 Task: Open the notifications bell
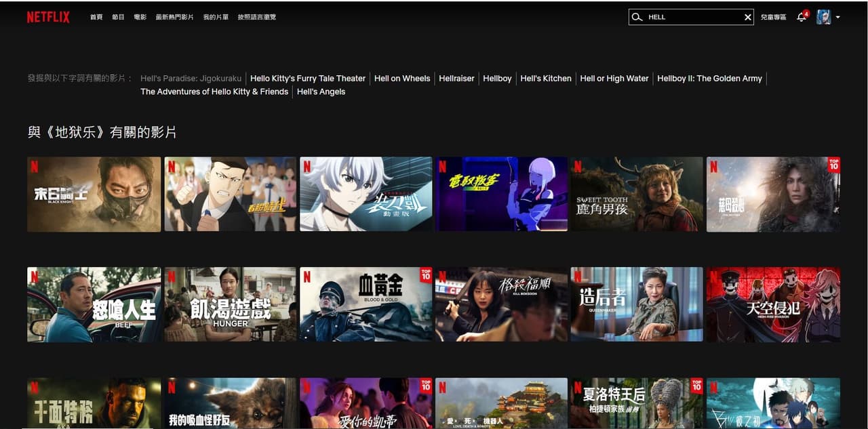click(x=802, y=17)
